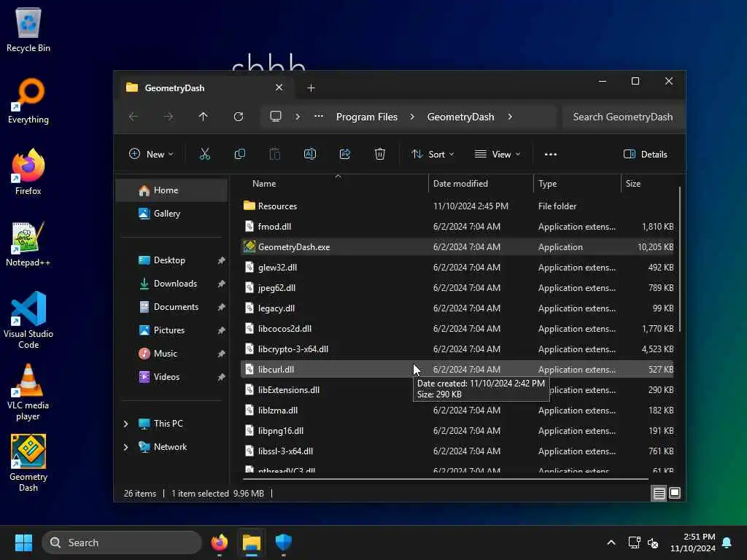Click the horizontal scrollbar of file list
Image resolution: width=747 pixels, height=560 pixels.
pyautogui.click(x=446, y=479)
